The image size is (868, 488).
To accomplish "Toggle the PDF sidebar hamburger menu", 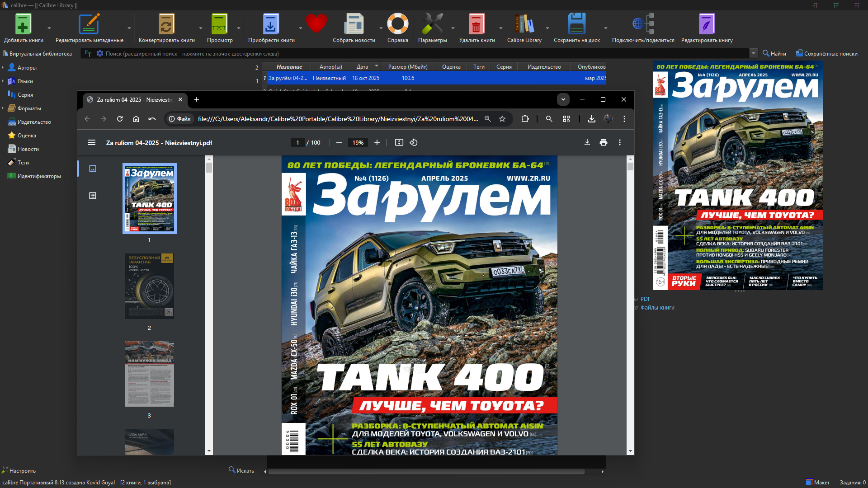I will (92, 143).
